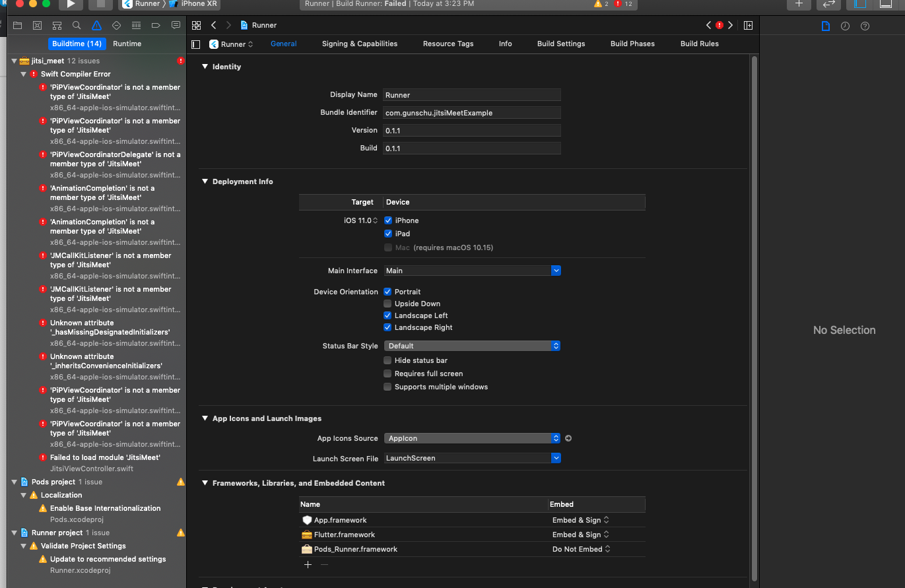Click the Stop button in toolbar

point(101,4)
